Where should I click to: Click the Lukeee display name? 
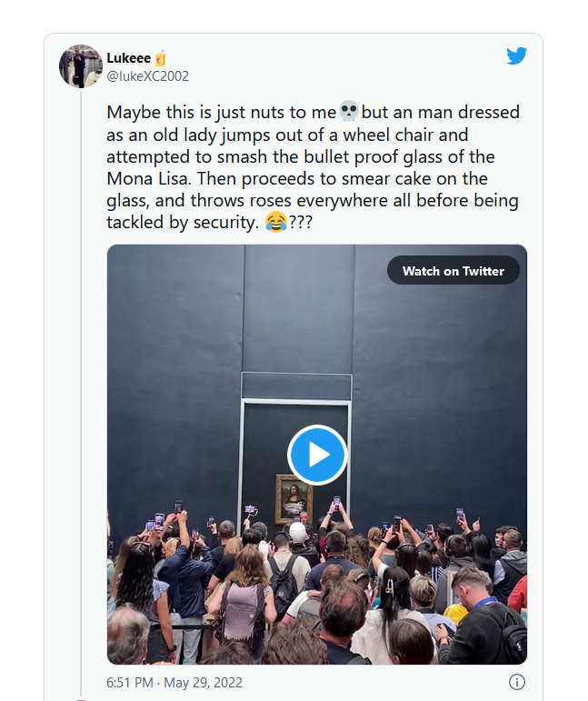click(129, 58)
